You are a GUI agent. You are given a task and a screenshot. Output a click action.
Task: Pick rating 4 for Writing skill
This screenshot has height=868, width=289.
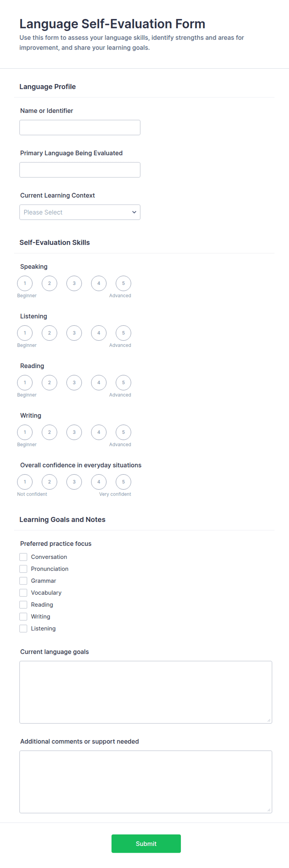pyautogui.click(x=99, y=432)
